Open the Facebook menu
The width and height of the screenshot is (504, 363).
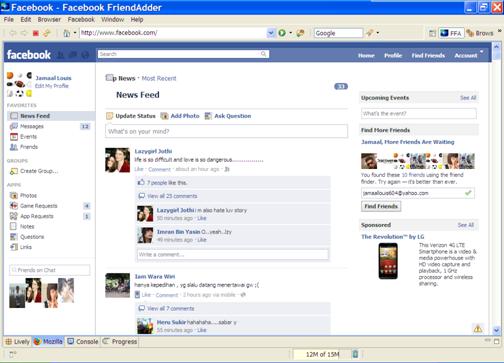(x=81, y=20)
